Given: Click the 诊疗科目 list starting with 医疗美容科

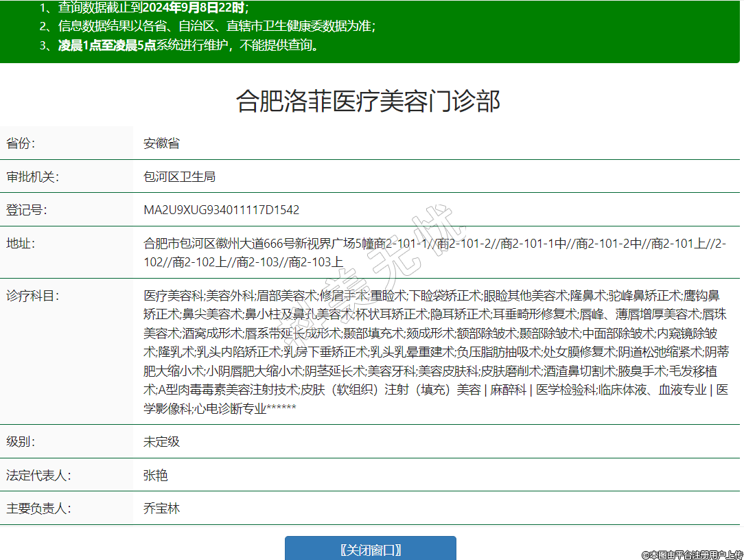Looking at the screenshot, I should [x=436, y=351].
